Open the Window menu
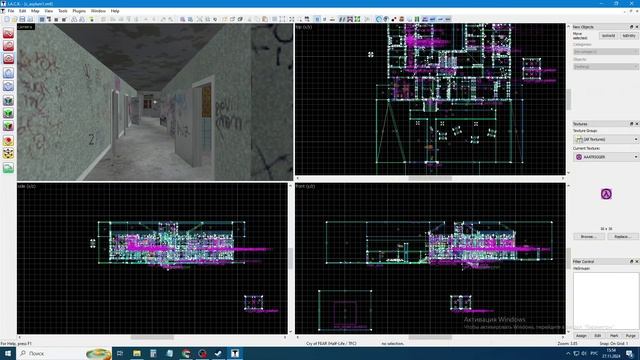 (98, 11)
